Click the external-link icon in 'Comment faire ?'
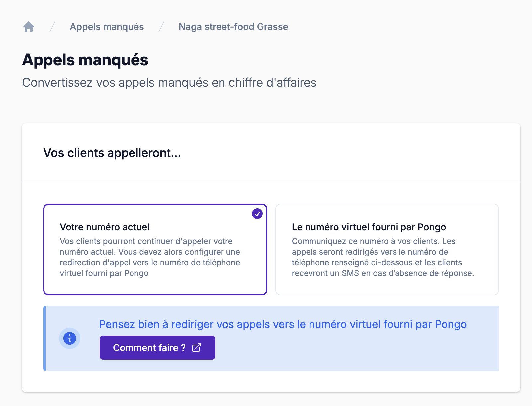532x406 pixels. pyautogui.click(x=197, y=348)
